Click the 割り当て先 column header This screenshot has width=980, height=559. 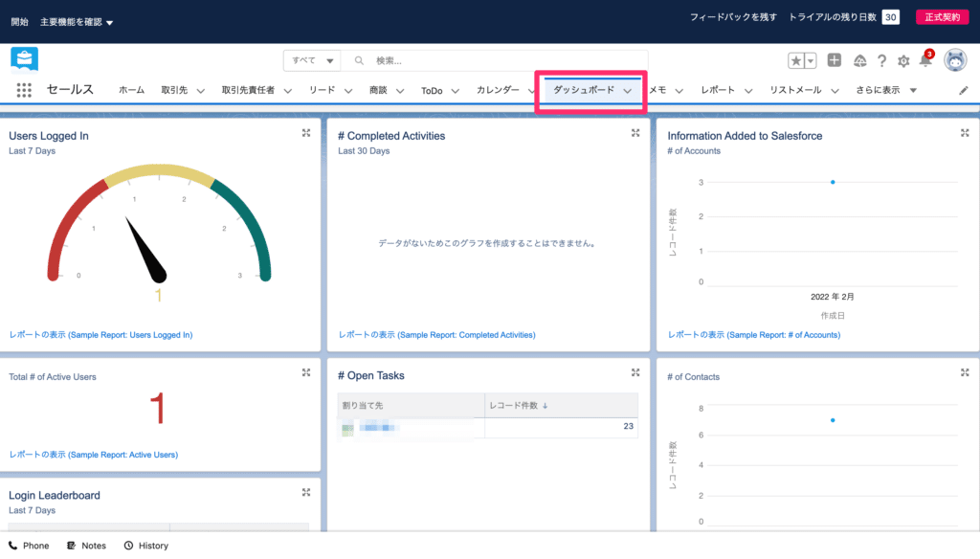pyautogui.click(x=412, y=405)
